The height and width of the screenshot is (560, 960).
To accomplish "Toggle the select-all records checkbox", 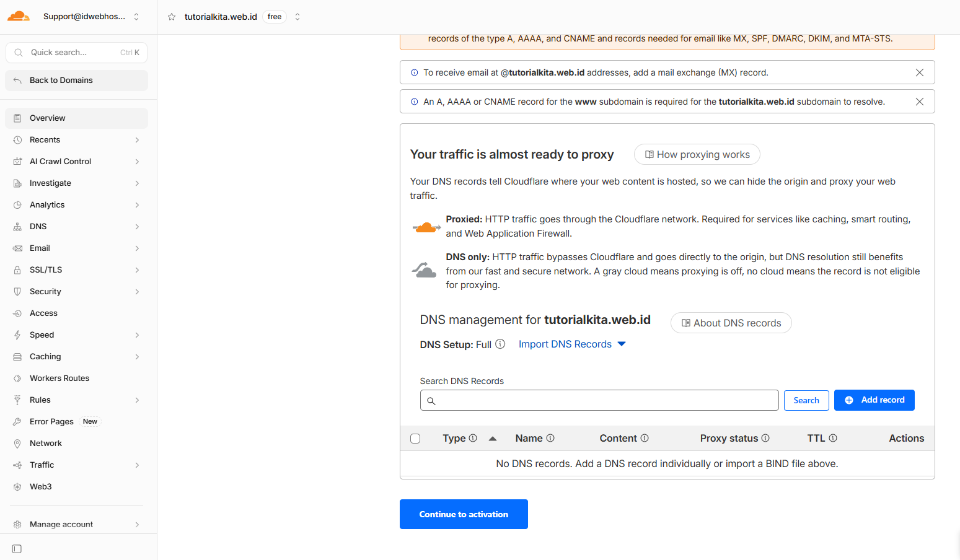I will 415,439.
